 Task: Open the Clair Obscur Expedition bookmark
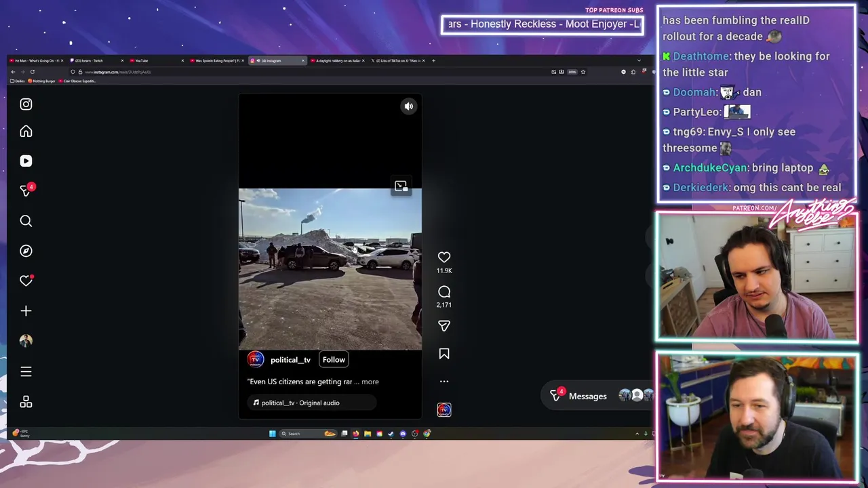pos(78,81)
